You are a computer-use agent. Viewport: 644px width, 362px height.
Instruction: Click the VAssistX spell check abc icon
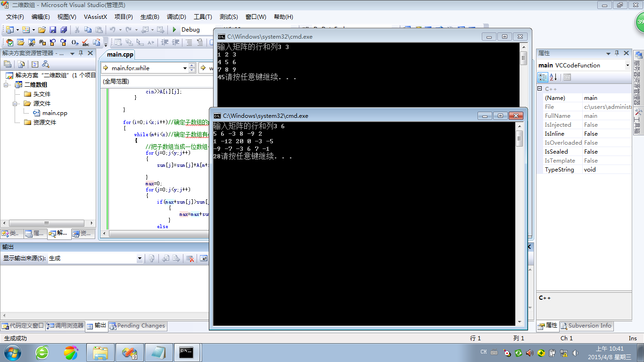85,42
